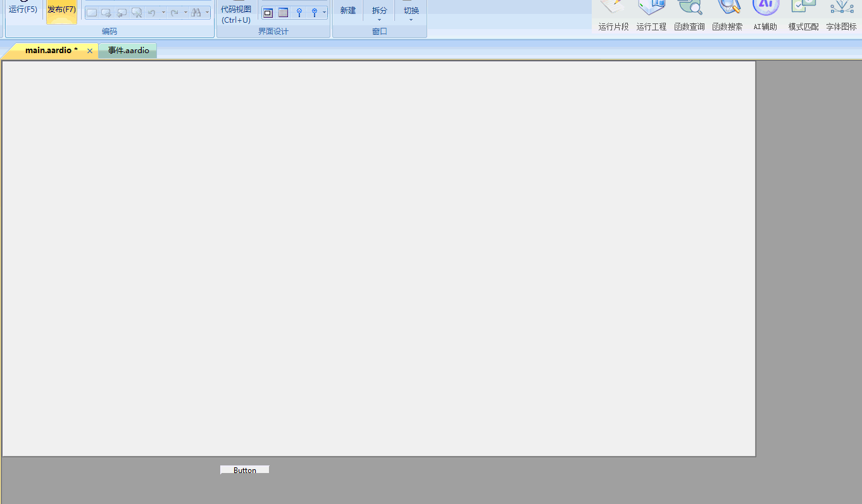This screenshot has width=862, height=504.
Task: Open the AI辅助 assistant tool
Action: [765, 16]
